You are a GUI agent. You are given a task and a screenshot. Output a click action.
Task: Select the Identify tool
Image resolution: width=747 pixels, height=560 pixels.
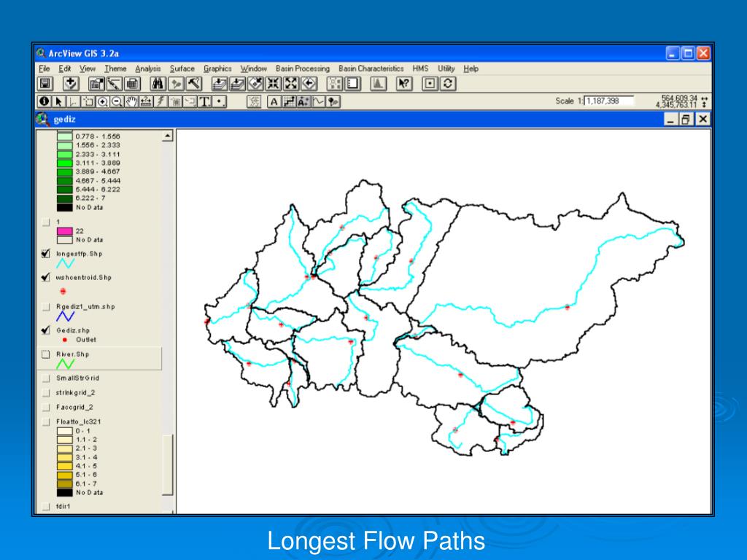(x=44, y=101)
